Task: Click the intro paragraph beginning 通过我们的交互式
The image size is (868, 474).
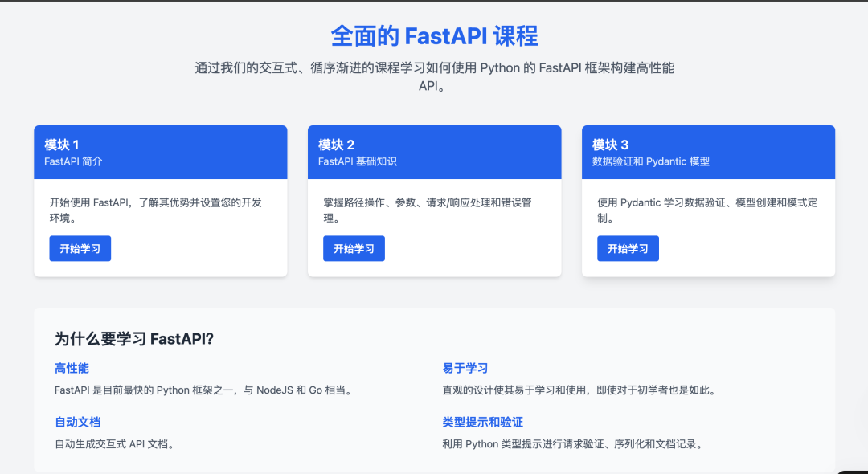Action: point(434,77)
